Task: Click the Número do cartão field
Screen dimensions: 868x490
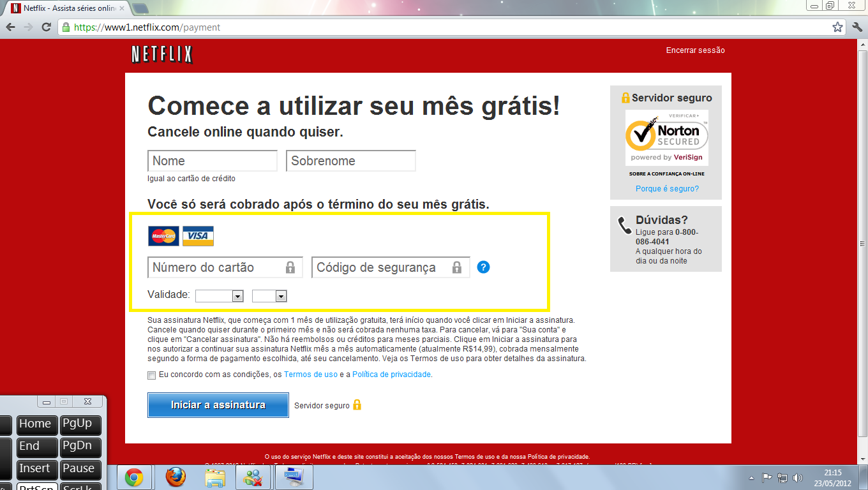Action: pos(225,267)
